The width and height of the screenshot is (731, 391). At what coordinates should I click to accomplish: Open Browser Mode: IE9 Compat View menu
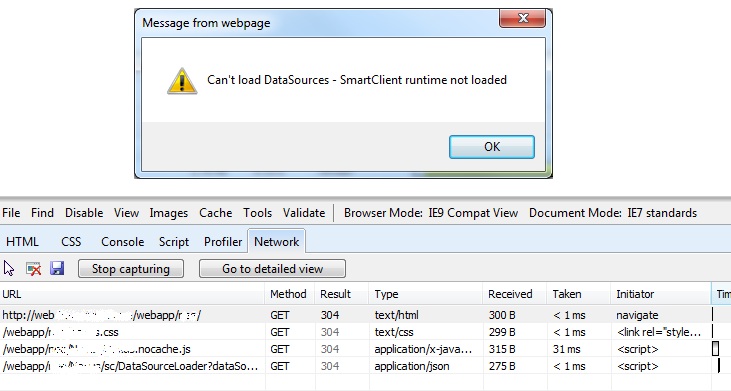pos(431,213)
